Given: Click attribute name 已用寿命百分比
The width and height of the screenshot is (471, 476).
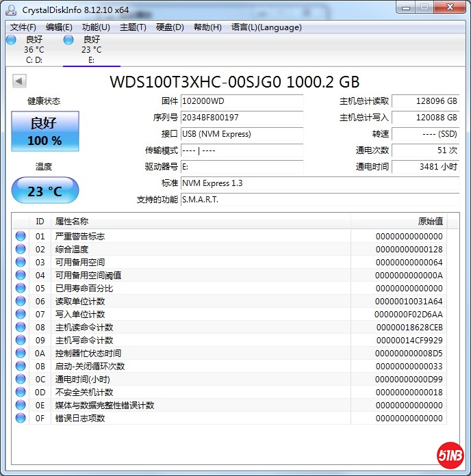Looking at the screenshot, I should [x=84, y=288].
